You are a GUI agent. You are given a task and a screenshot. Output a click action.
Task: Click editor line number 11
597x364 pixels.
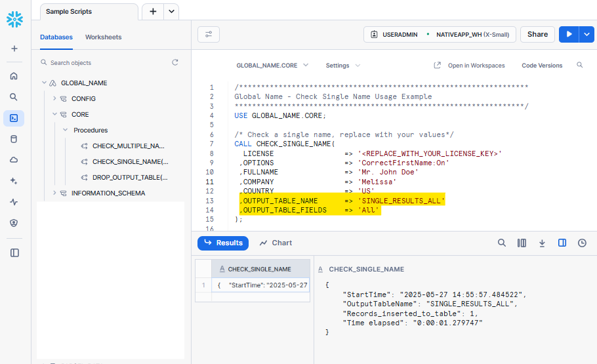point(210,182)
